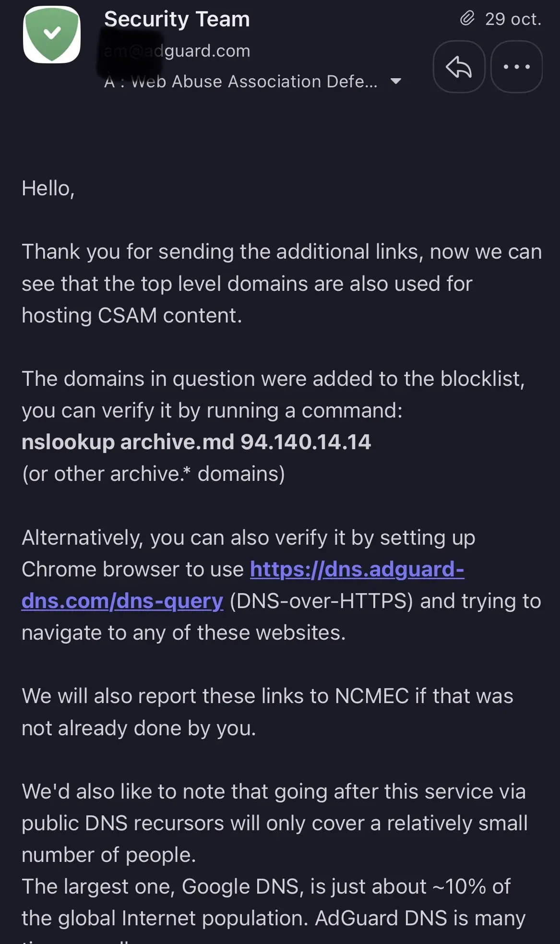Tap the 'Thank you for sending' paragraph
560x944 pixels.
282,284
